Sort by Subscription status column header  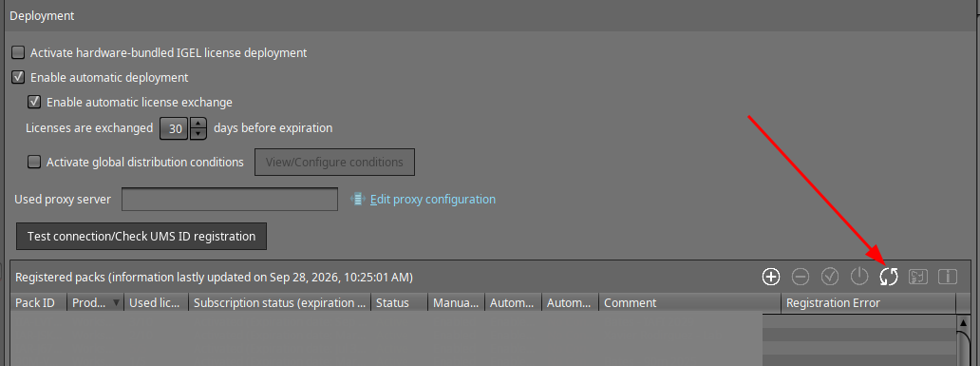[x=280, y=303]
